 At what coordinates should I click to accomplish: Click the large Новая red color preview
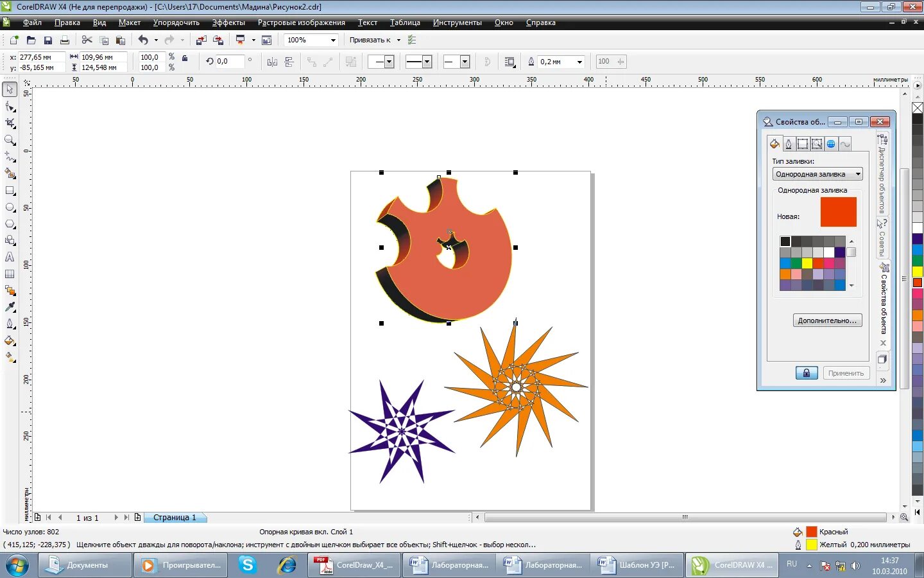click(x=838, y=212)
